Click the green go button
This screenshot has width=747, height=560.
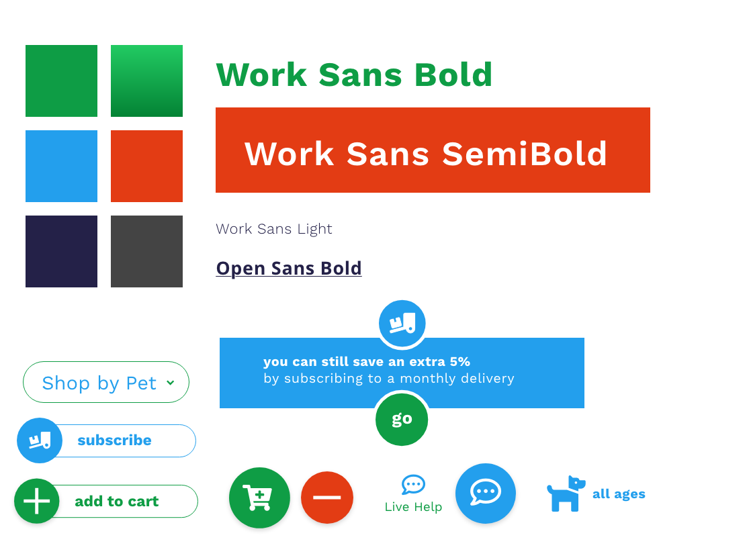(402, 419)
